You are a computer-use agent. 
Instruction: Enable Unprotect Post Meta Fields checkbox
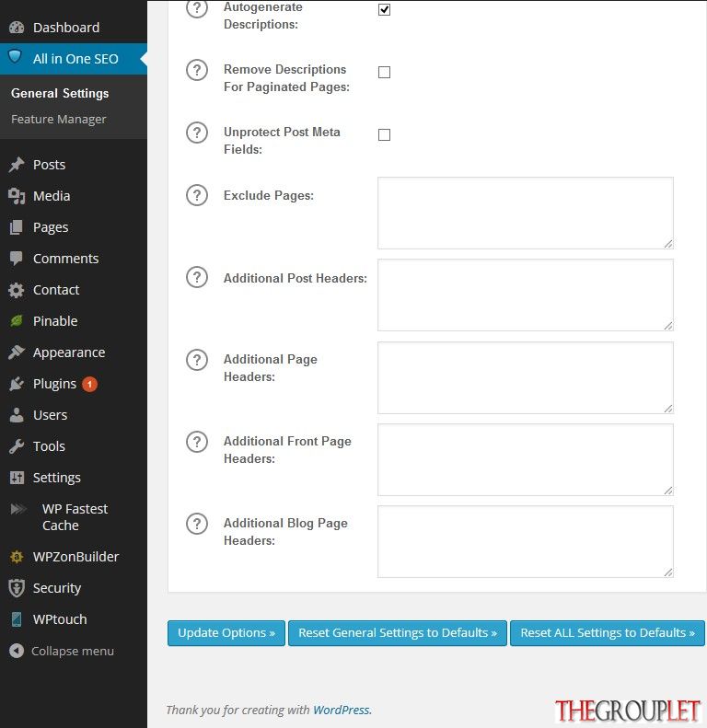pyautogui.click(x=384, y=134)
